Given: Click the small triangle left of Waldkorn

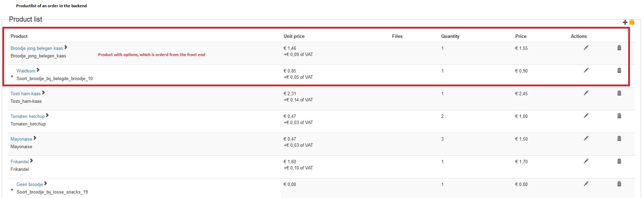Looking at the screenshot, I should click(x=12, y=76).
